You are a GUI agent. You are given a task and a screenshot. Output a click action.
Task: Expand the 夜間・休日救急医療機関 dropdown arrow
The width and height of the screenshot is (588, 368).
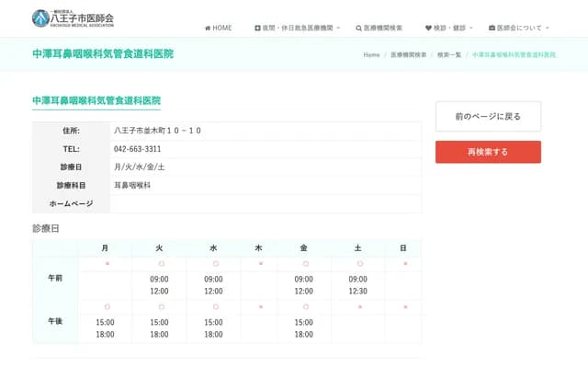(x=338, y=29)
